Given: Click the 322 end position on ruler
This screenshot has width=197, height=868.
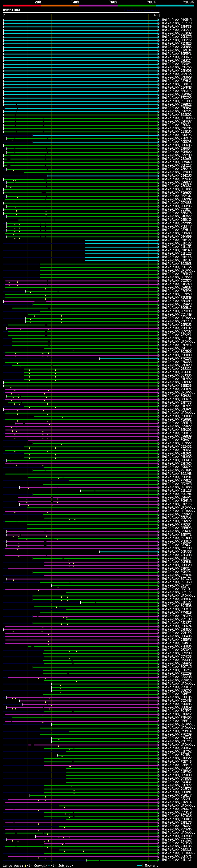Looking at the screenshot, I should tap(155, 15).
